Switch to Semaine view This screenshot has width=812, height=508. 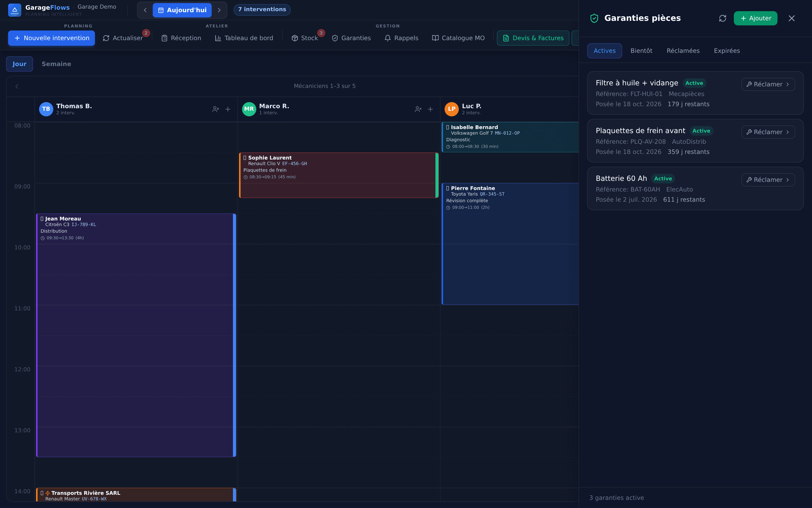tap(56, 64)
